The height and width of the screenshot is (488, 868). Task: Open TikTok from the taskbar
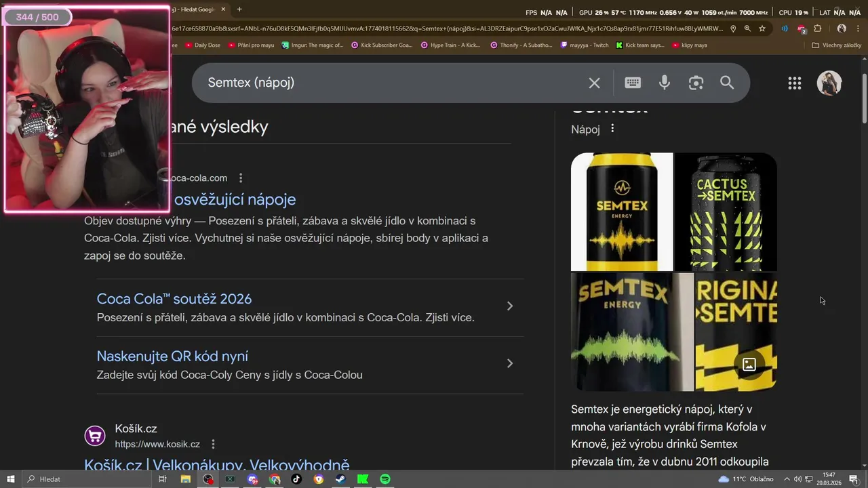click(x=296, y=479)
